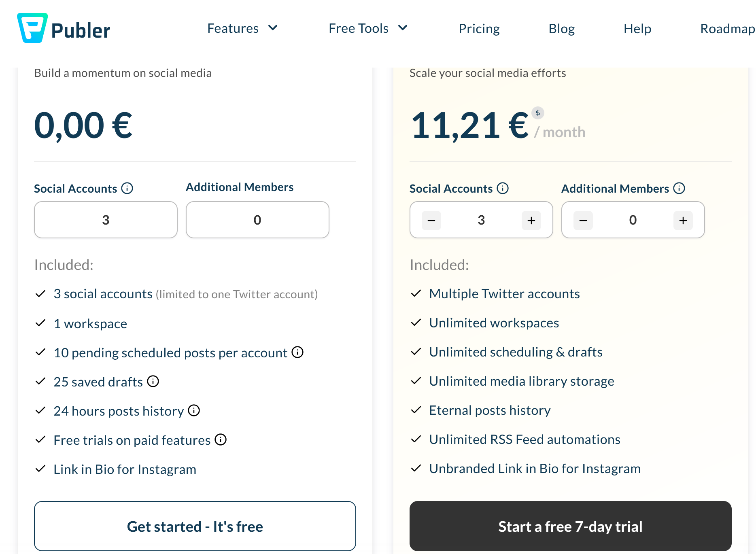
Task: Open the Pricing nav item
Action: pyautogui.click(x=479, y=29)
